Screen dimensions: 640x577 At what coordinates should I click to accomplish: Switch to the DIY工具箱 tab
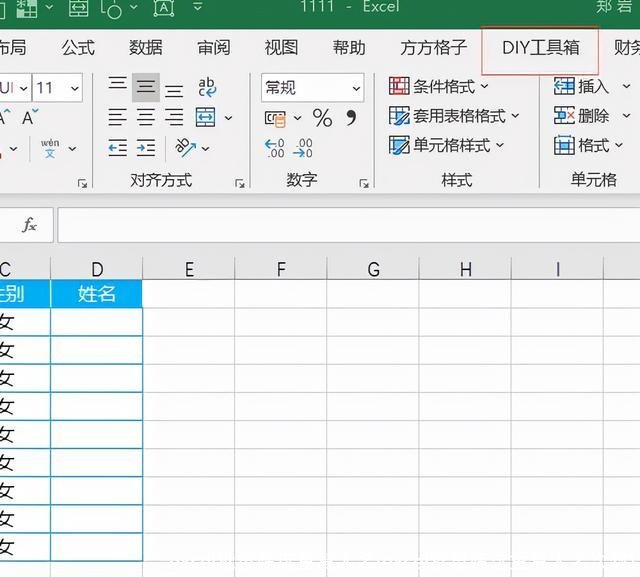tap(540, 48)
